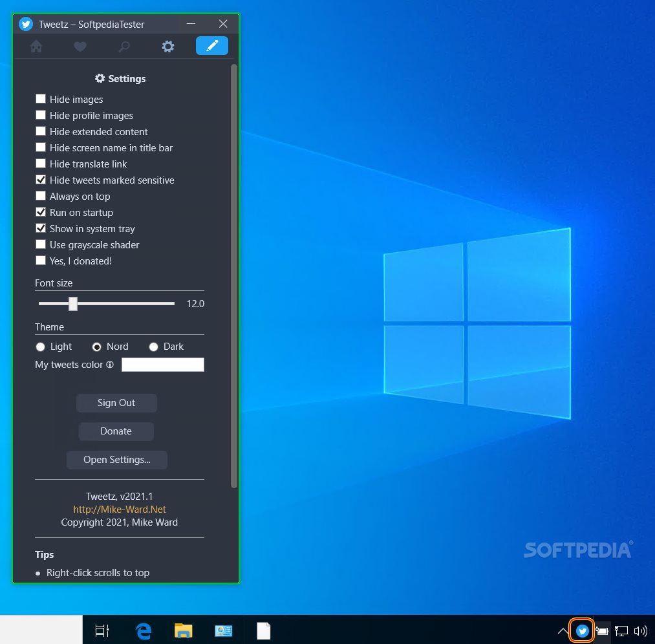
Task: Open the Favorites heart tab
Action: [80, 47]
